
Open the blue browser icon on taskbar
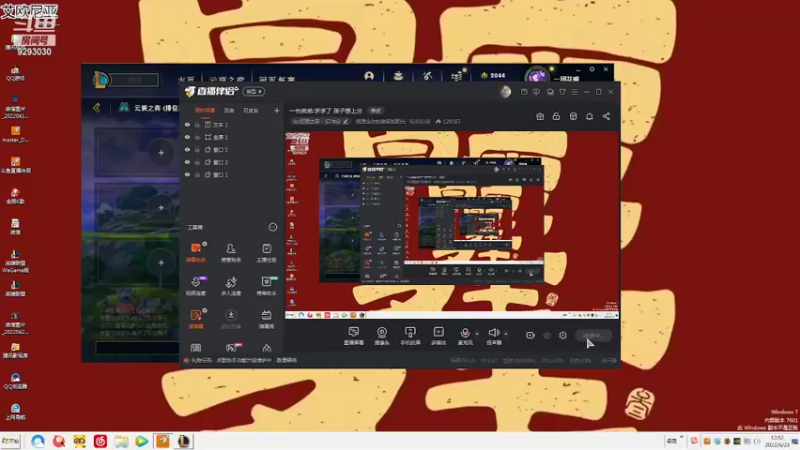[37, 441]
